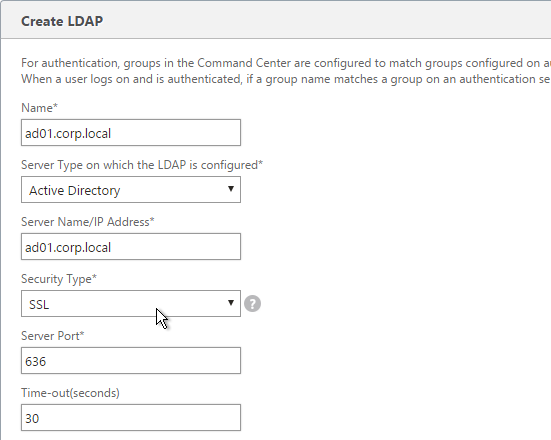The width and height of the screenshot is (551, 440).
Task: Focus the Server Port field showing 636
Action: click(131, 361)
